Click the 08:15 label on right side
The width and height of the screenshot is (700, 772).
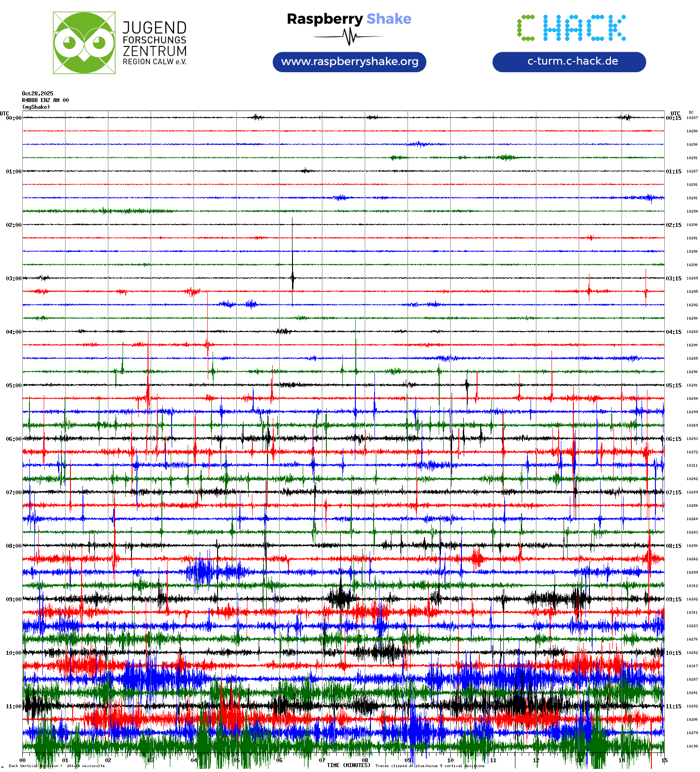(x=673, y=546)
